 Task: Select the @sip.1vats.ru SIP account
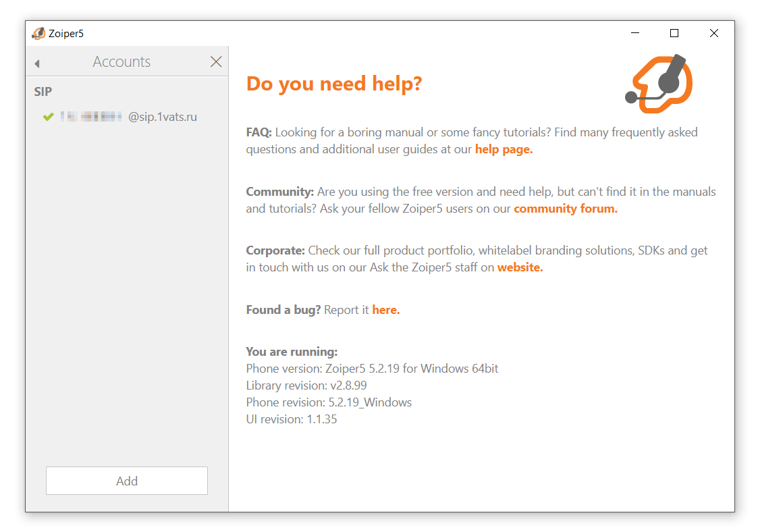pos(128,117)
